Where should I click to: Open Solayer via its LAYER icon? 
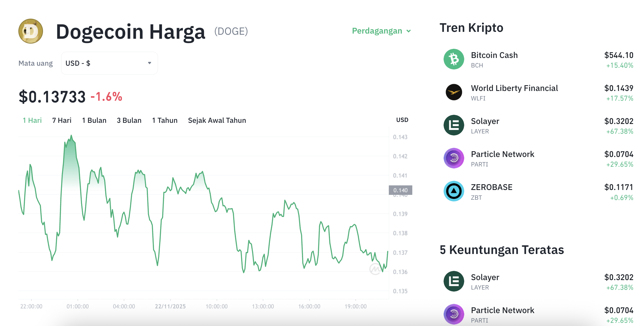click(x=454, y=125)
